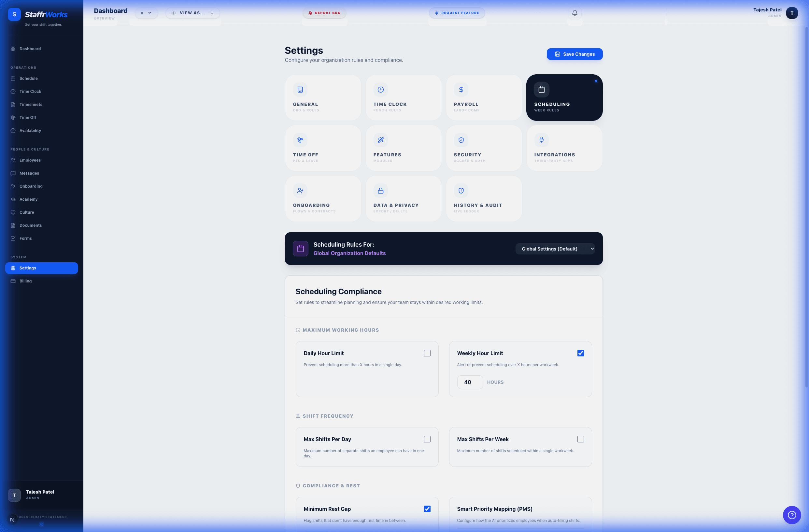
Task: Open notifications bell
Action: click(575, 13)
